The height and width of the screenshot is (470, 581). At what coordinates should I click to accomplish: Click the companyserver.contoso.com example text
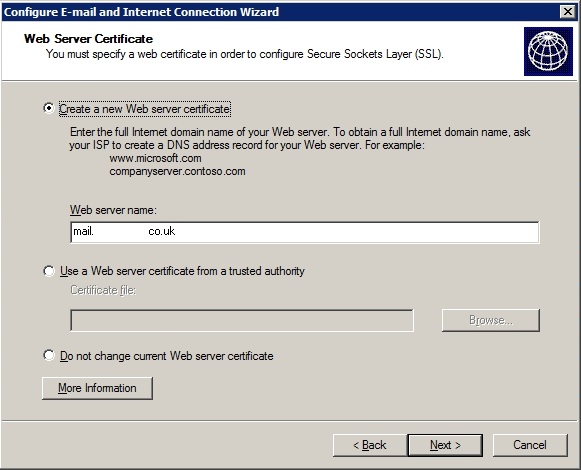177,171
